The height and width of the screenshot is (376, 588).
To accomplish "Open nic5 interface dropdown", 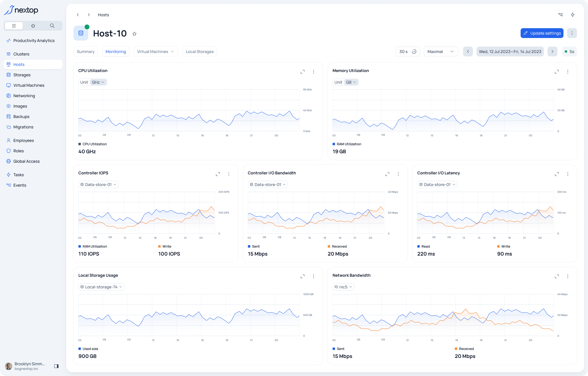I will [343, 287].
